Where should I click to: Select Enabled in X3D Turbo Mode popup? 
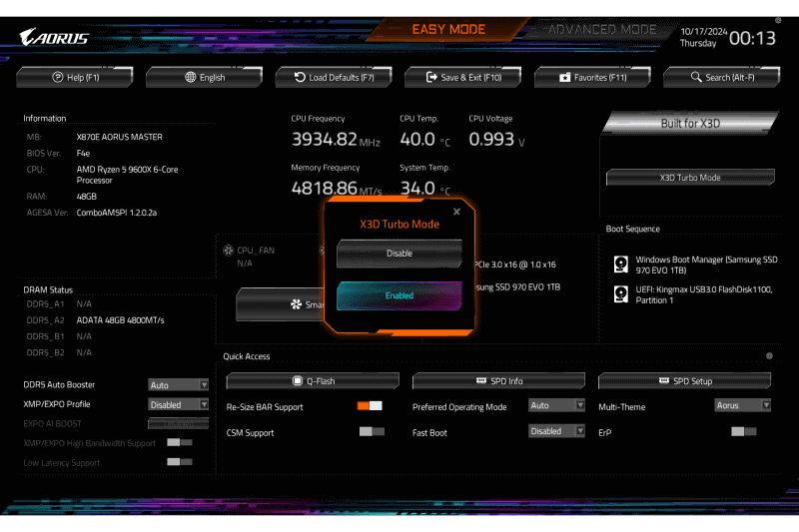[x=399, y=295]
